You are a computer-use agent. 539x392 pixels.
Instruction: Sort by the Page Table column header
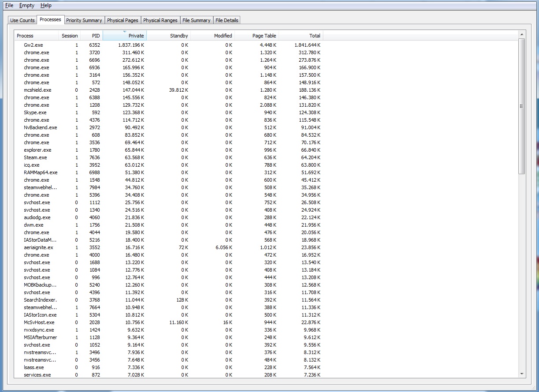(256, 36)
